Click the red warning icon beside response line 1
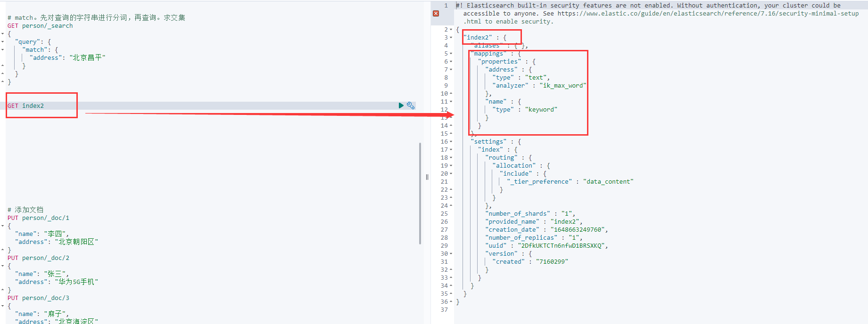 pyautogui.click(x=436, y=14)
